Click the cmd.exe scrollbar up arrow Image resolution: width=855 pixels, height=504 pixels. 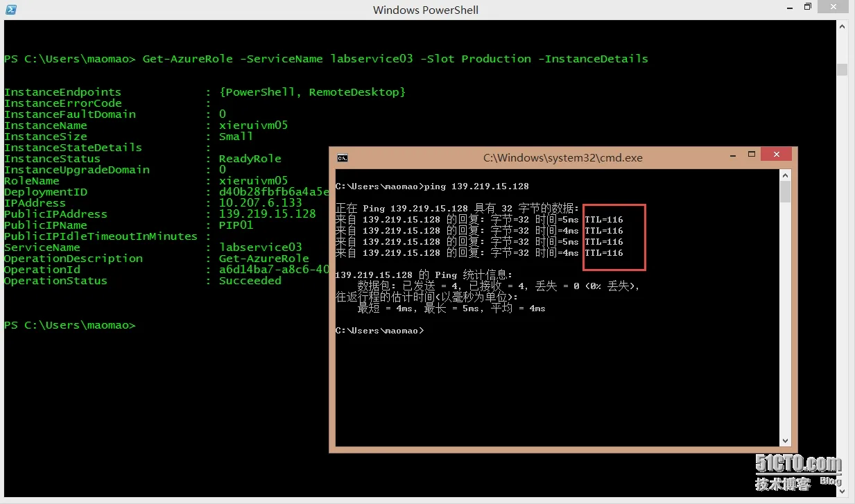785,176
